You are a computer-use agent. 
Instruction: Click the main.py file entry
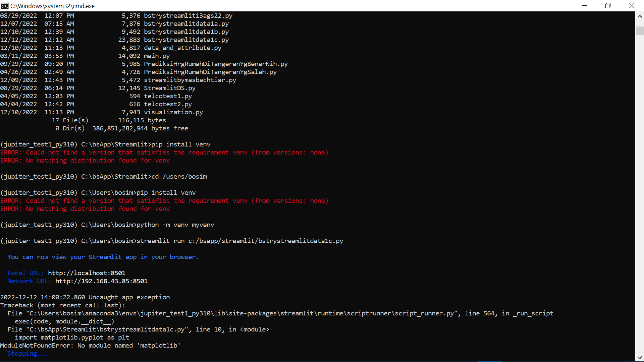tap(157, 56)
